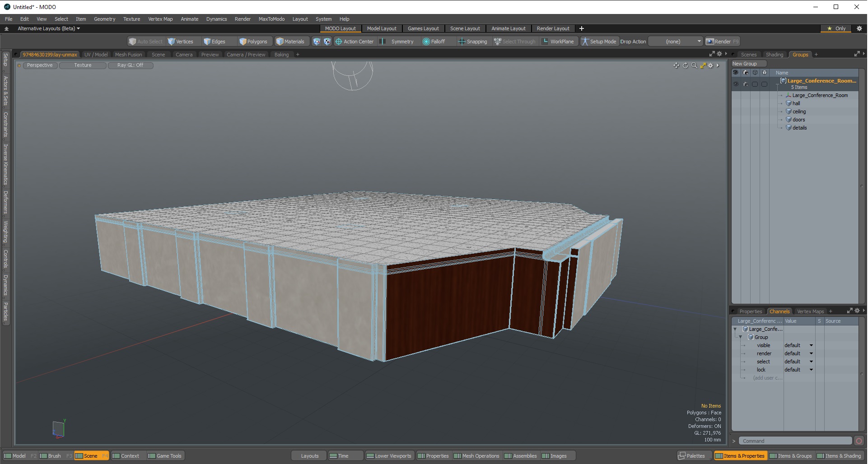Collapse the Group node in Channels
The height and width of the screenshot is (464, 868).
click(x=740, y=337)
